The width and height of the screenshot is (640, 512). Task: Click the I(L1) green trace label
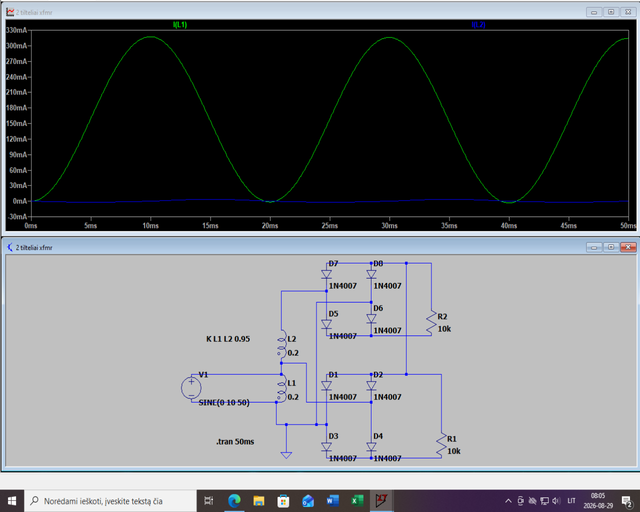[180, 24]
